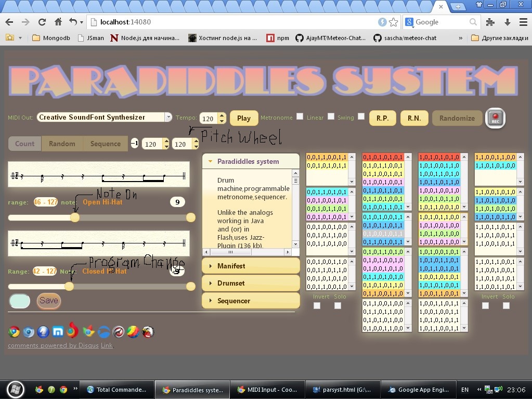Click the red REC record button

pyautogui.click(x=495, y=118)
